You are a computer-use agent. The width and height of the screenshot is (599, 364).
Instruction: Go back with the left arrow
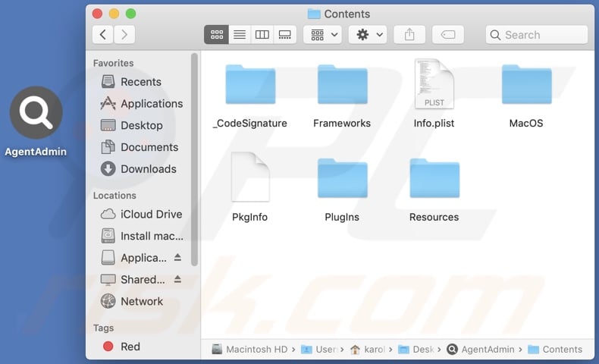(x=103, y=35)
